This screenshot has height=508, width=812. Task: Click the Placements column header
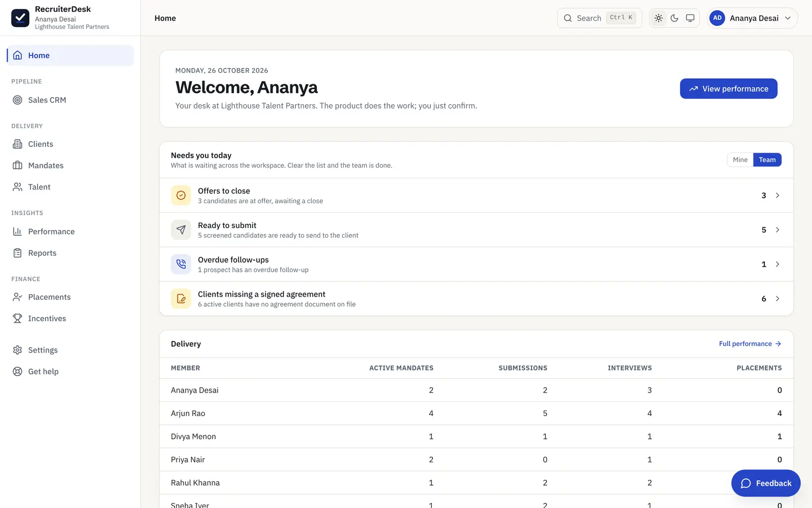(759, 368)
